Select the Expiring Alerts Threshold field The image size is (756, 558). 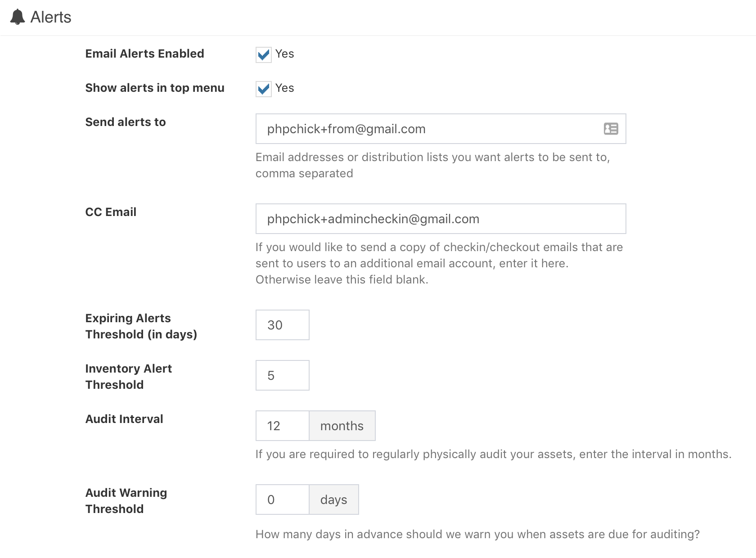point(282,325)
